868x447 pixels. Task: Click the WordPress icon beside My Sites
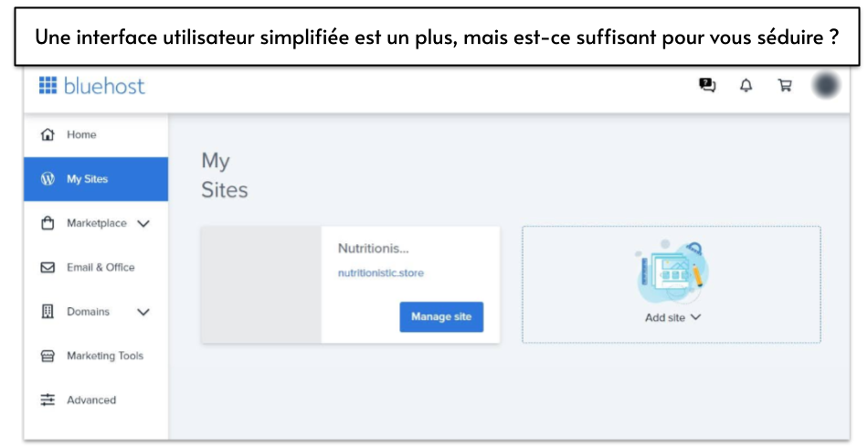pos(48,179)
